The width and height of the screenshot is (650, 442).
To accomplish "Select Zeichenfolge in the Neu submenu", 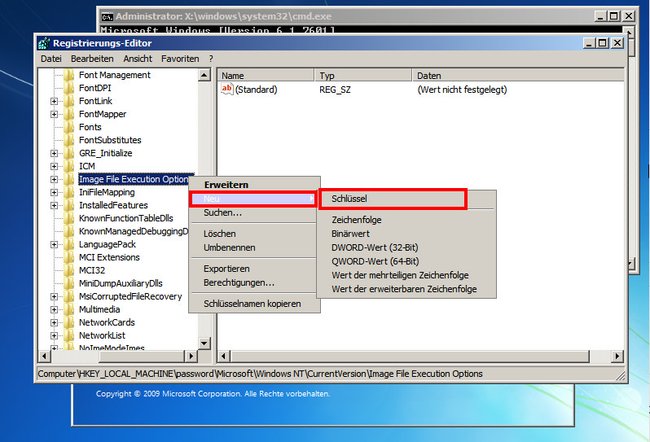I will pos(406,220).
